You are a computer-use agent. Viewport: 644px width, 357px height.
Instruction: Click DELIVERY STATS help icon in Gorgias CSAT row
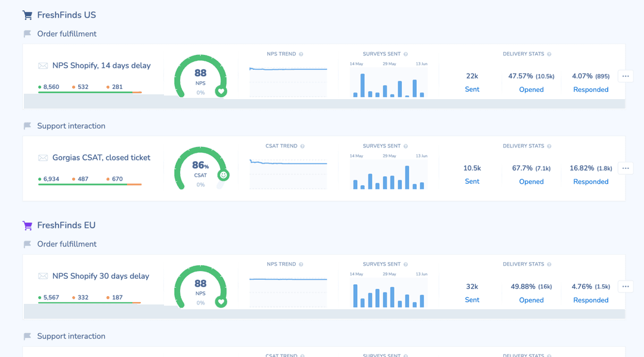pyautogui.click(x=549, y=146)
